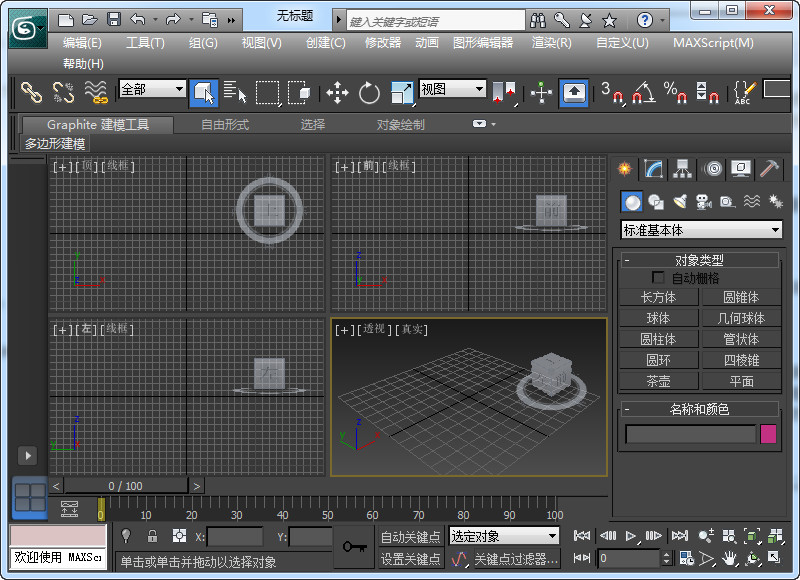
Task: Activate the Select and Rotate tool
Action: (x=369, y=92)
